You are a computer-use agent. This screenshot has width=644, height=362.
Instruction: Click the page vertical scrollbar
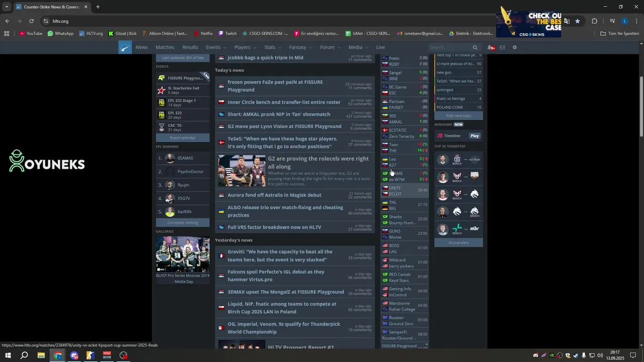click(x=641, y=106)
